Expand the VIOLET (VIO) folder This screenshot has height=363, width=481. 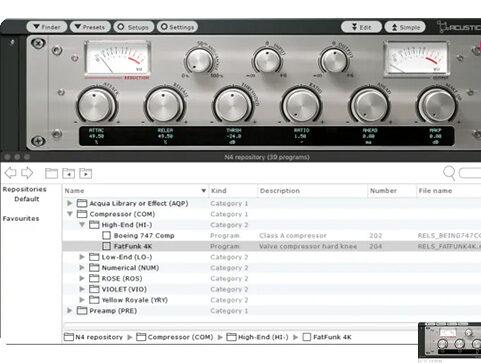tap(82, 289)
